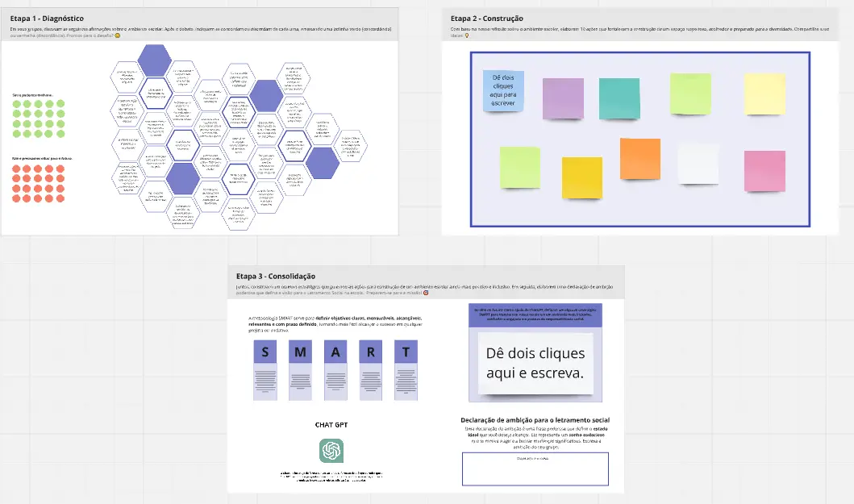Select the white sticky note
The height and width of the screenshot is (504, 854).
coord(698,165)
